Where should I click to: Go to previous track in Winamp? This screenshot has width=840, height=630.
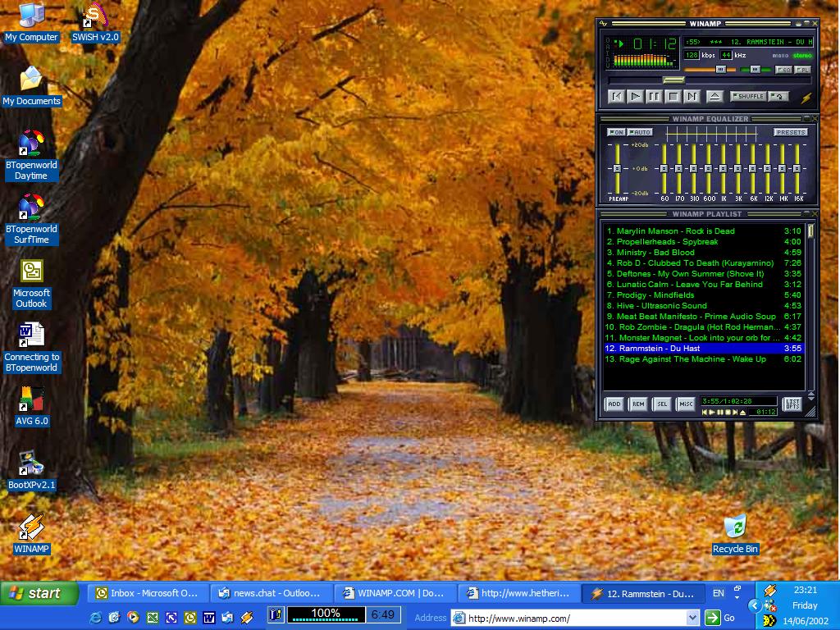(616, 97)
